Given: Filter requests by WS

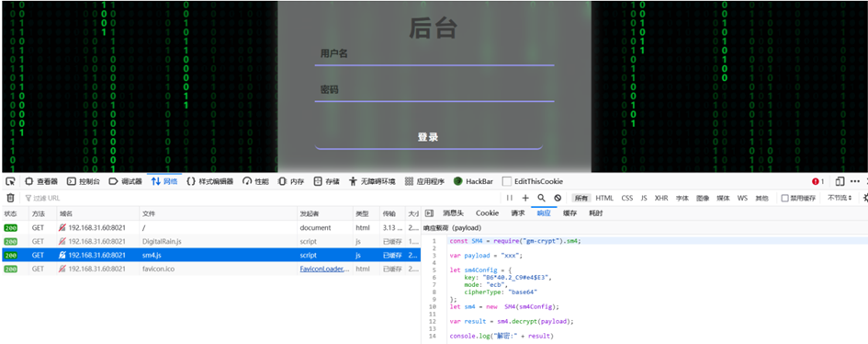Looking at the screenshot, I should point(742,198).
